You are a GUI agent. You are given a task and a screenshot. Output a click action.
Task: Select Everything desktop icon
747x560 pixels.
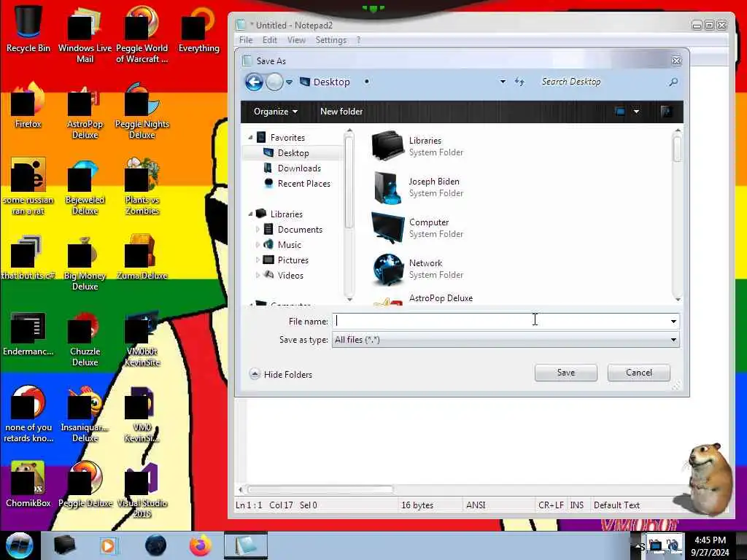point(198,29)
